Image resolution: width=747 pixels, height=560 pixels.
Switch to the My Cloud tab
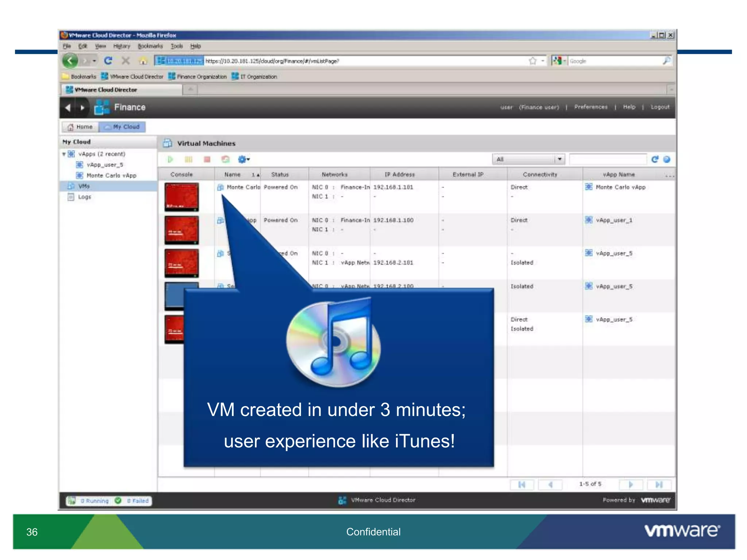click(x=122, y=127)
